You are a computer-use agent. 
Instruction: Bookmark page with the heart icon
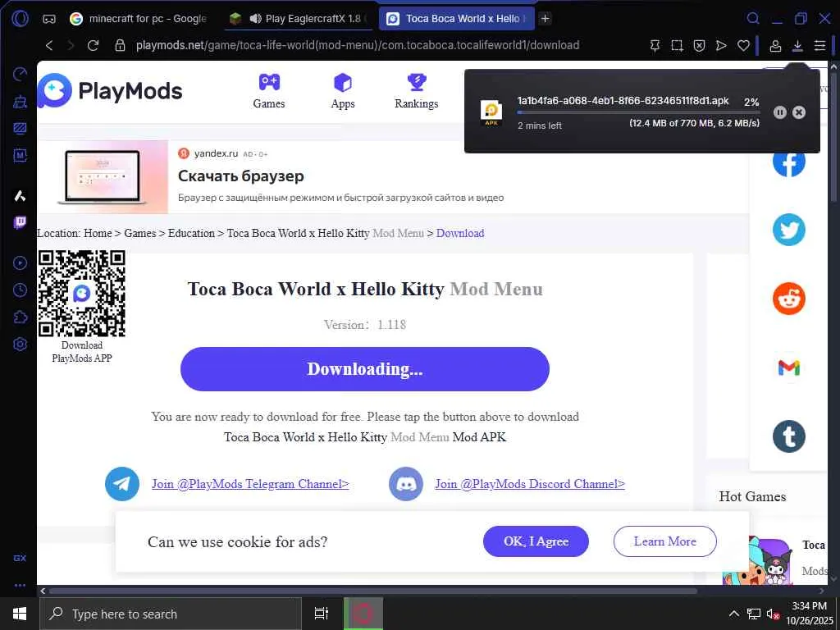743,46
